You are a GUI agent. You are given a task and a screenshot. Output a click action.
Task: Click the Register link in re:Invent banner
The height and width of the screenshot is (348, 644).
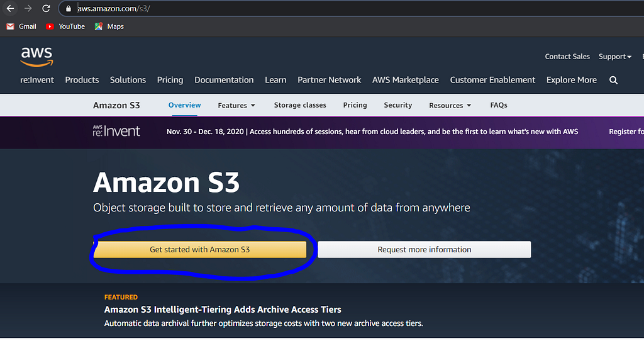(626, 132)
